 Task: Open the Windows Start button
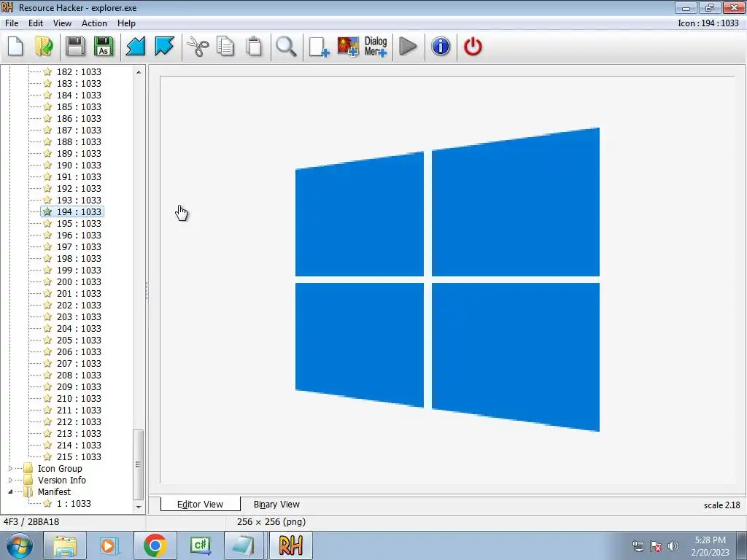point(20,545)
